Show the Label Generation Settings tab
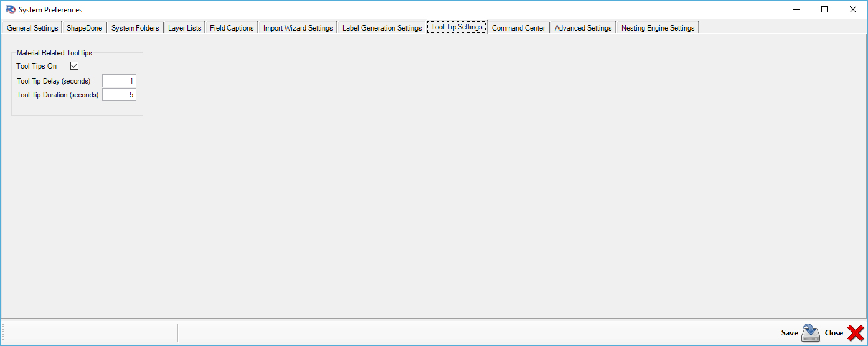The height and width of the screenshot is (346, 868). 382,28
